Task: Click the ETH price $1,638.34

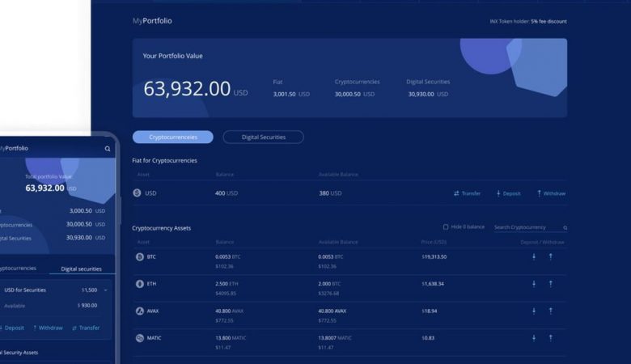Action: pos(433,284)
